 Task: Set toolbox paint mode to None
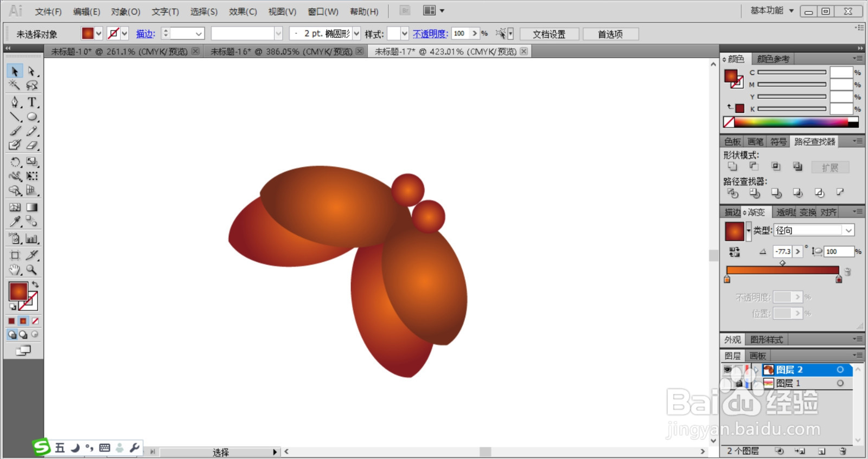point(35,321)
